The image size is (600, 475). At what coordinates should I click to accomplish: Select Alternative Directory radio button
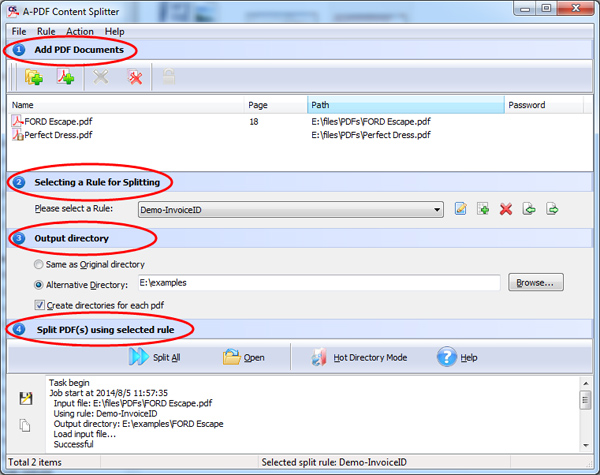[x=38, y=285]
